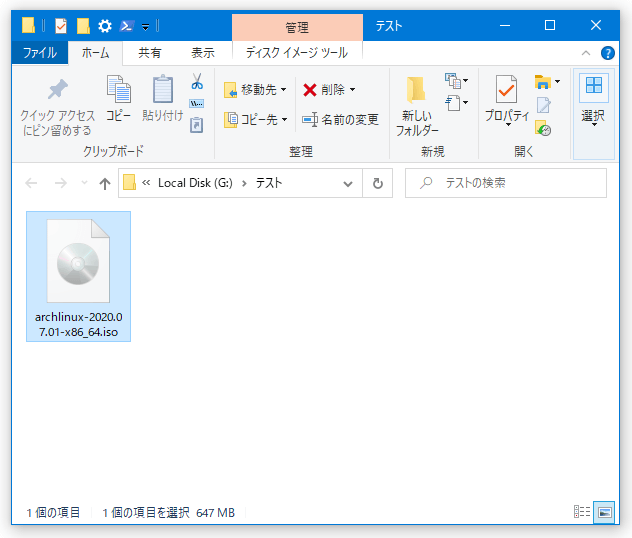The width and height of the screenshot is (632, 538).
Task: Open the ディスク イメージ ツール tab
Action: pyautogui.click(x=297, y=53)
